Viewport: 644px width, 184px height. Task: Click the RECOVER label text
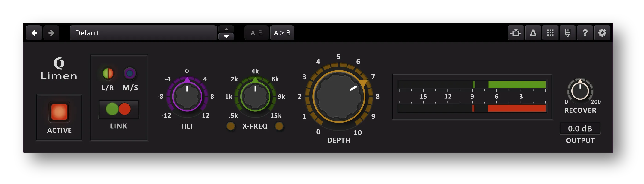580,110
